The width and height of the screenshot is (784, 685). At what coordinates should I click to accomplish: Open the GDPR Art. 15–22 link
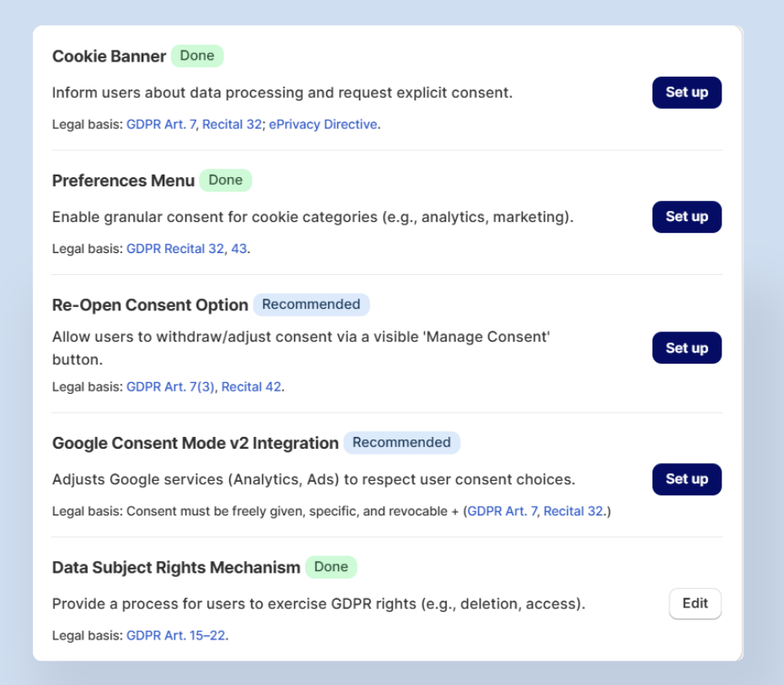coord(175,635)
